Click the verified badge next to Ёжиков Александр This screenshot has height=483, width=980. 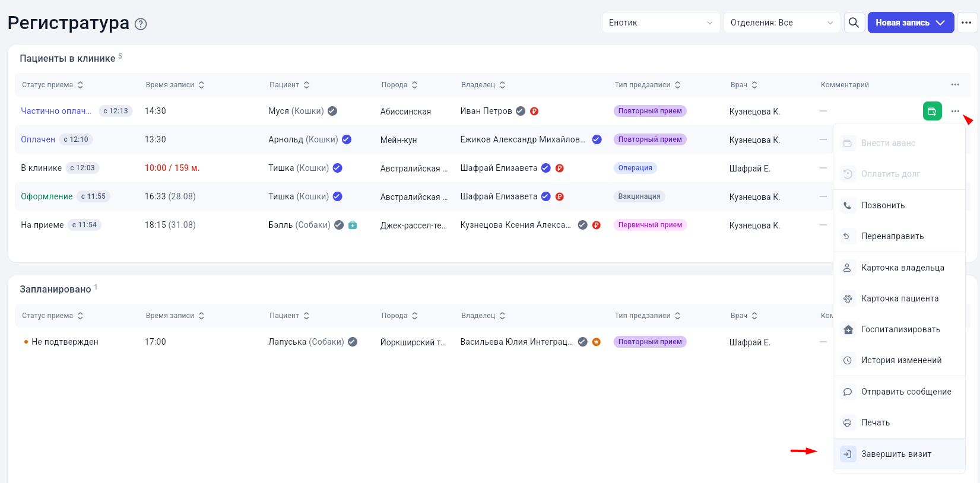pos(597,139)
